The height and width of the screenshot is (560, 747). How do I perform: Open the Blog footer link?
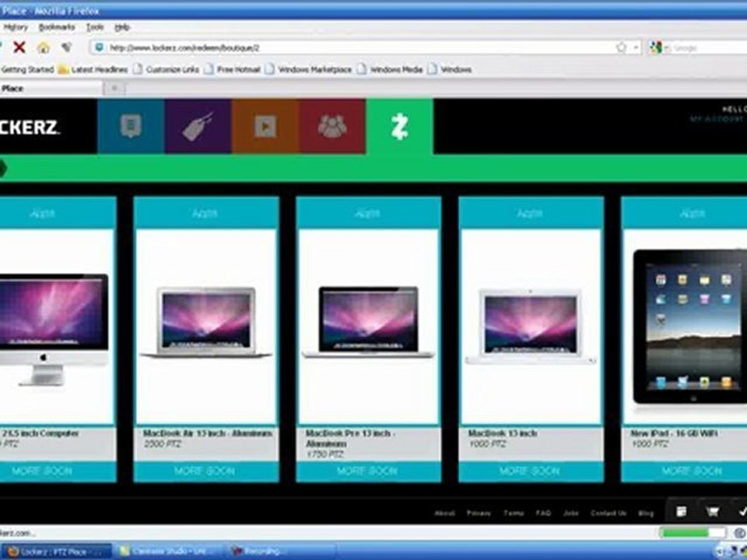tap(646, 513)
